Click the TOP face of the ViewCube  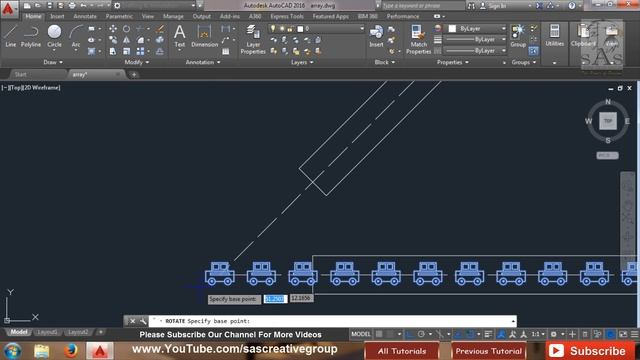[608, 121]
